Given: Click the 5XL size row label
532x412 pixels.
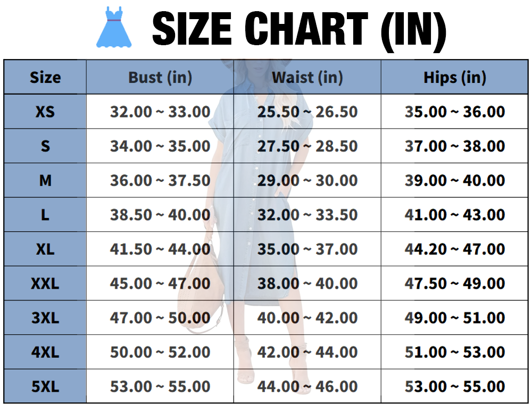Looking at the screenshot, I should (45, 386).
